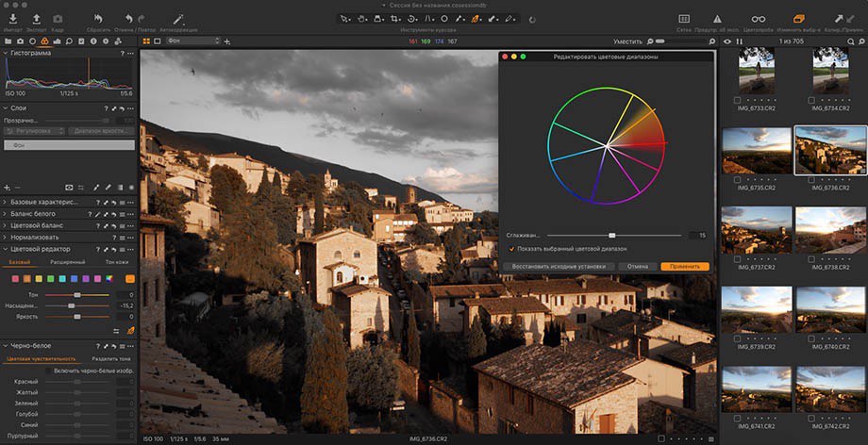Click the Насыщенность slider handle
The image size is (868, 445).
(x=72, y=305)
